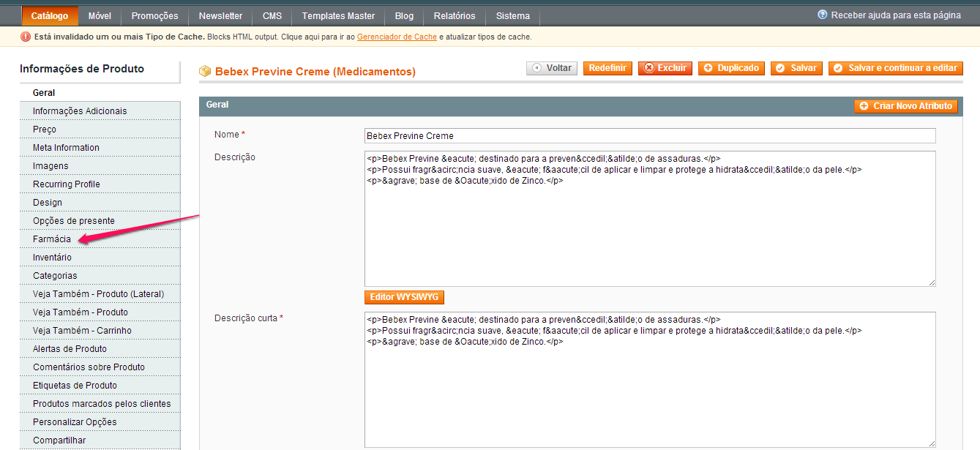The height and width of the screenshot is (450, 980).
Task: Click inside the Descrição curta text area
Action: [x=650, y=380]
